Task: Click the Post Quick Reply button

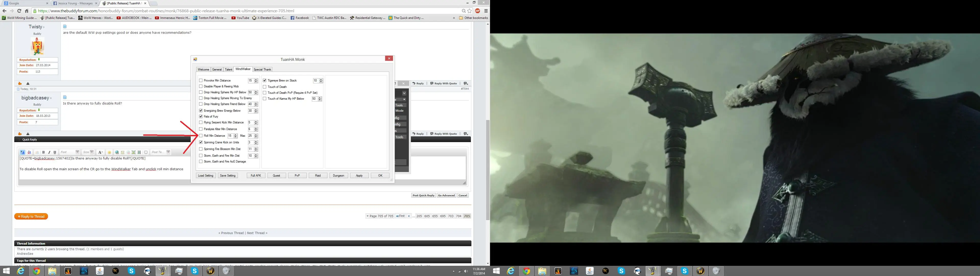Action: point(424,195)
